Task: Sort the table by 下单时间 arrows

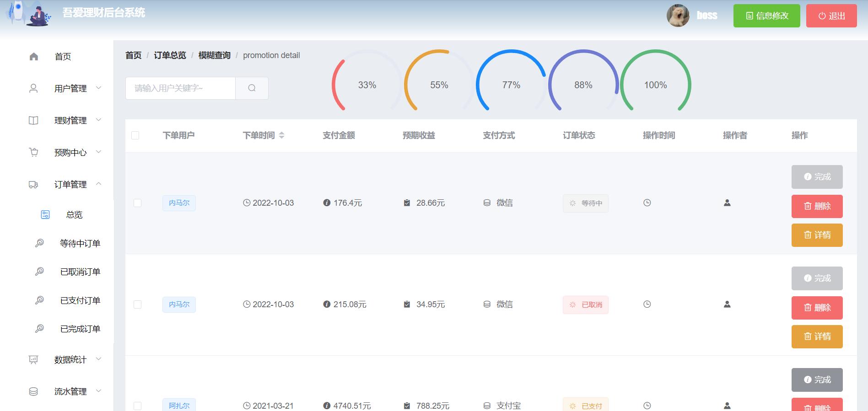Action: 281,135
